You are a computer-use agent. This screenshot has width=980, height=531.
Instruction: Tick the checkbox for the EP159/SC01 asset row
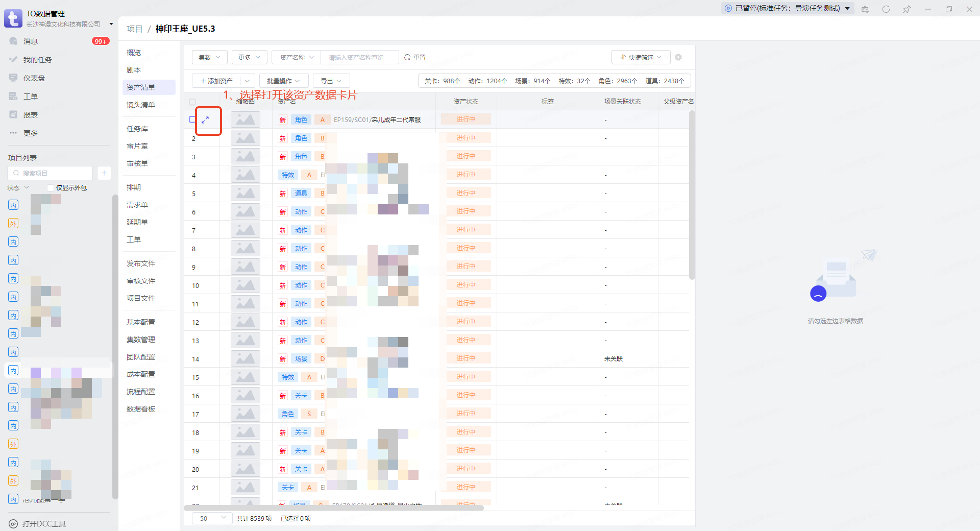pyautogui.click(x=192, y=119)
